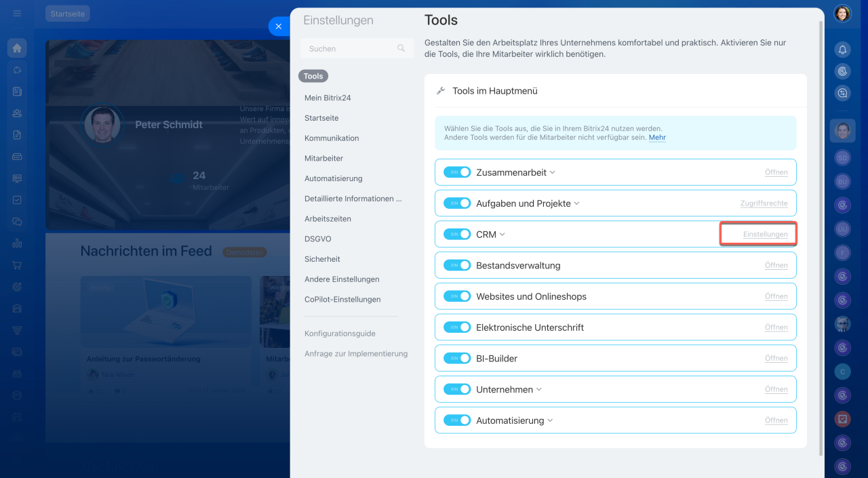
Task: Click the Mehr link in the info box
Action: tap(657, 137)
